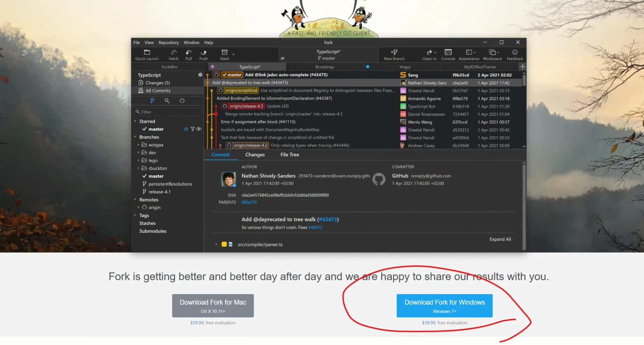Click the GitHub icon above Filter
Screen dimensions: 644x345
182,101
